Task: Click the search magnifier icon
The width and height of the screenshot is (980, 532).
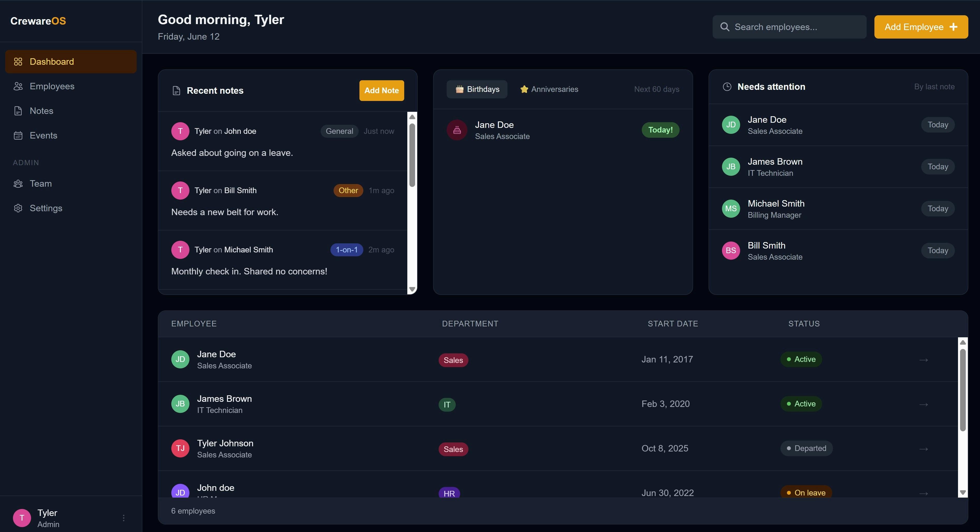Action: tap(725, 27)
